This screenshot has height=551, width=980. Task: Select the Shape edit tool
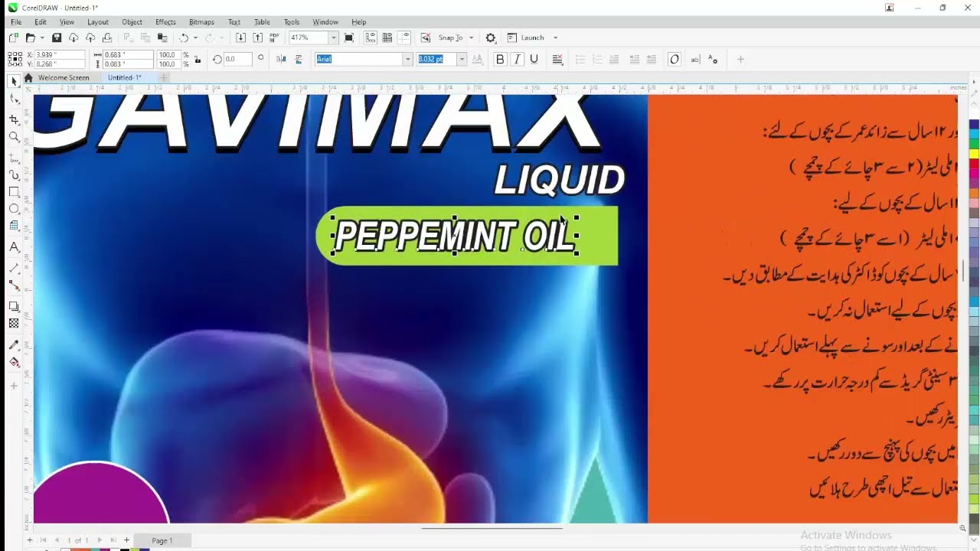(x=14, y=99)
